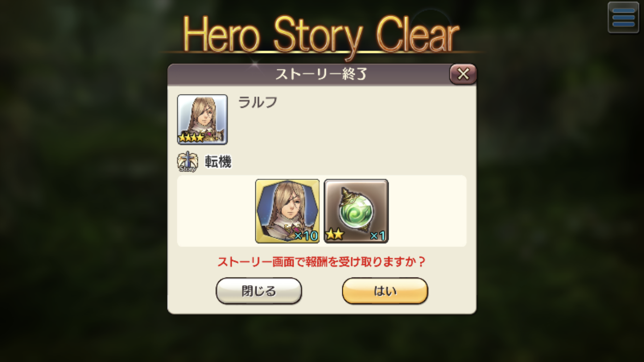Viewport: 644px width, 362px height.
Task: Tap the ×1 quantity on orb reward
Action: (377, 236)
